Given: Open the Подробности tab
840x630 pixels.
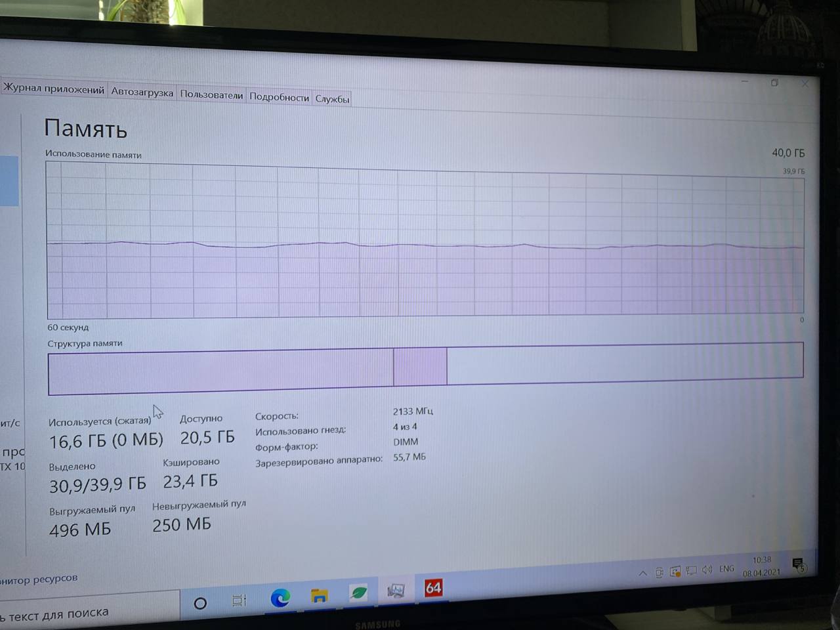Looking at the screenshot, I should [279, 97].
